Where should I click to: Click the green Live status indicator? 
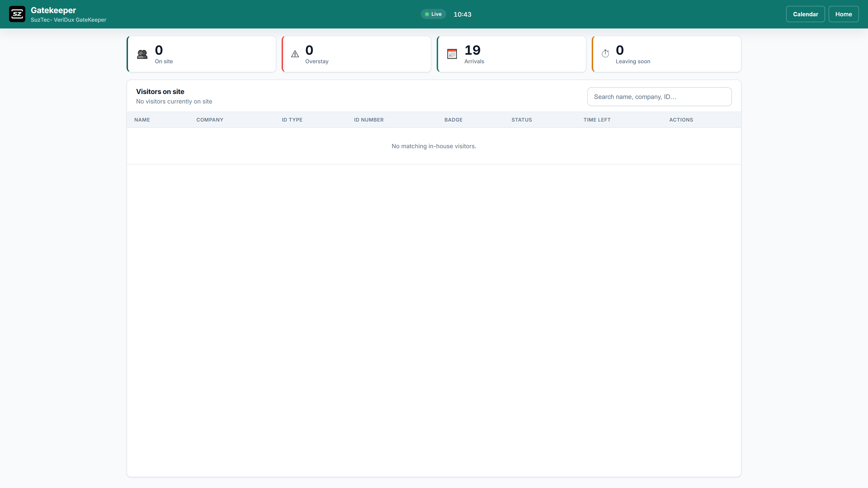click(433, 14)
